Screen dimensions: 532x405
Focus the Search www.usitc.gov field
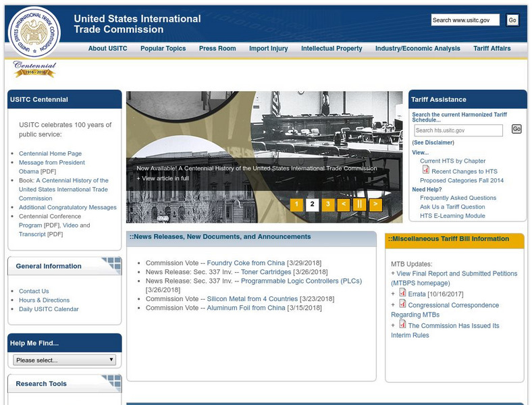465,20
